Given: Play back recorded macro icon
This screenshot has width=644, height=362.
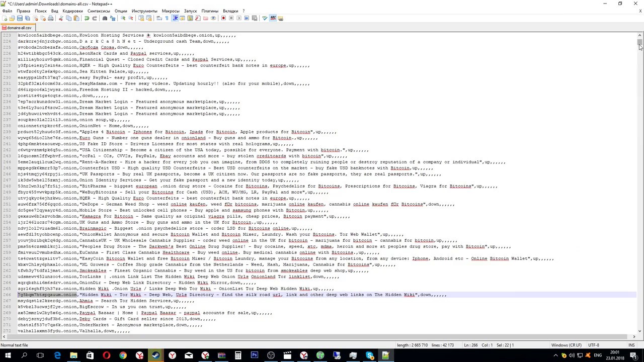Looking at the screenshot, I should pyautogui.click(x=238, y=18).
